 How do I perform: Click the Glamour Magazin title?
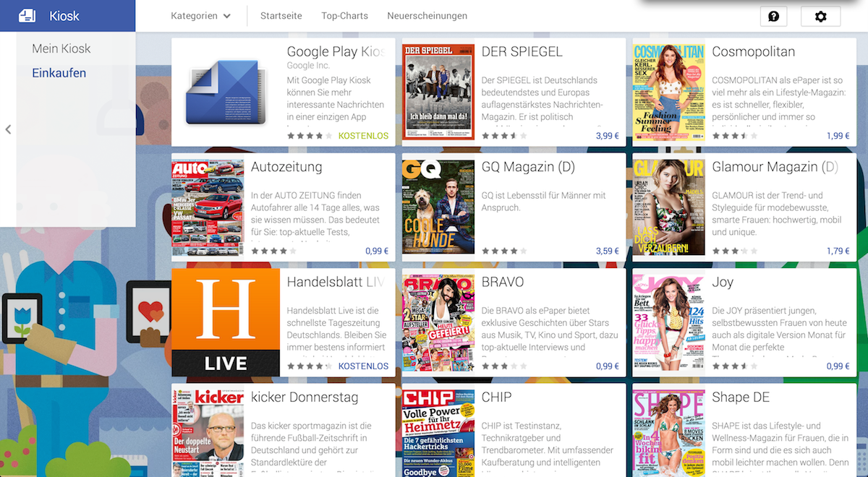pos(775,167)
